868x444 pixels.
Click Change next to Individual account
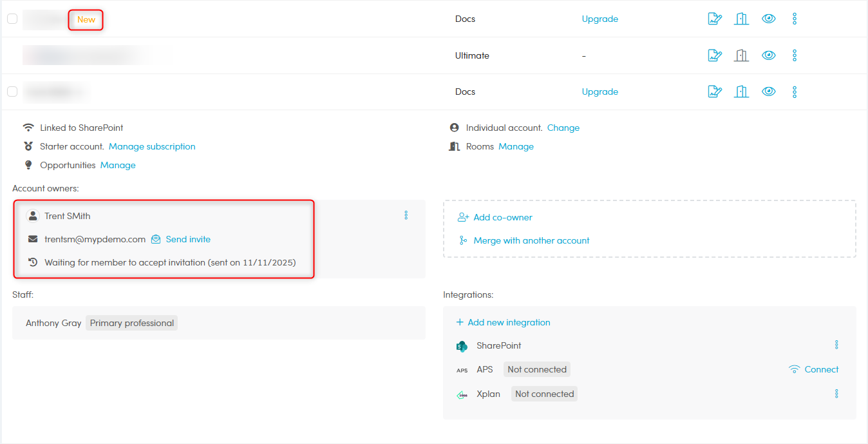pyautogui.click(x=563, y=128)
